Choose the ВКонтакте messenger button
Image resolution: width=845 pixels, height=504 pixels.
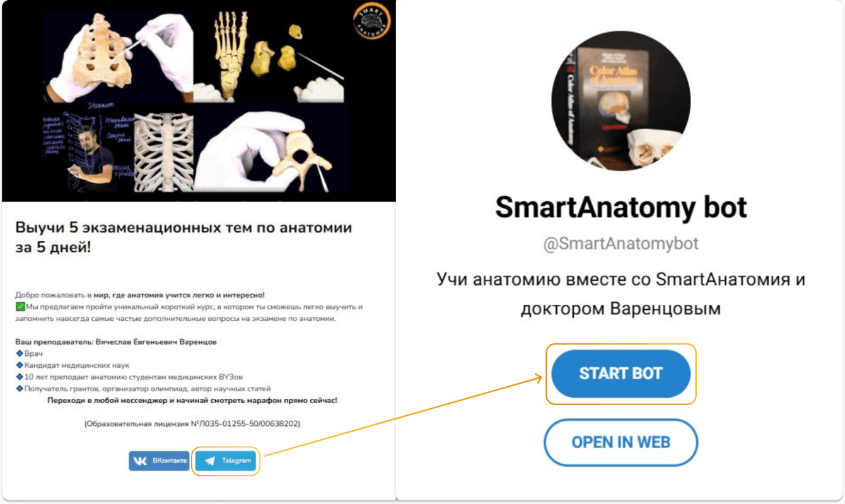(x=159, y=461)
